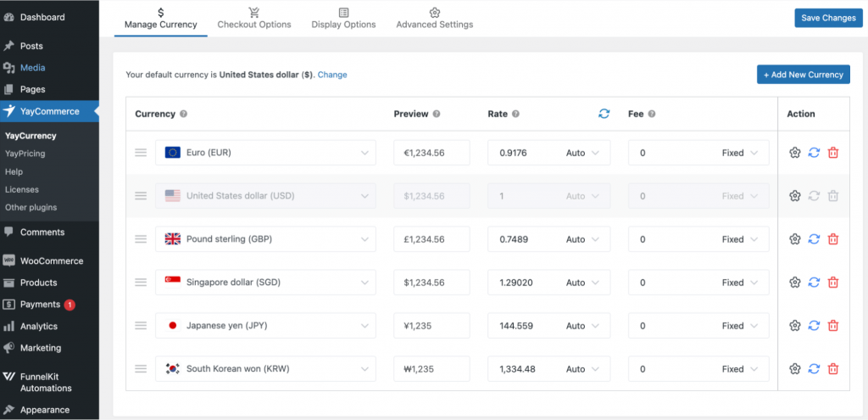The width and height of the screenshot is (868, 420).
Task: Open the Fixed fee type dropdown for Pound sterling
Action: coord(740,239)
